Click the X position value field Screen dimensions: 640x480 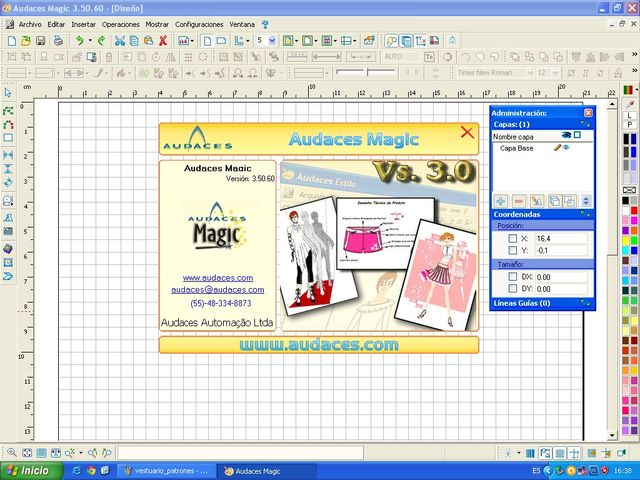click(x=561, y=238)
